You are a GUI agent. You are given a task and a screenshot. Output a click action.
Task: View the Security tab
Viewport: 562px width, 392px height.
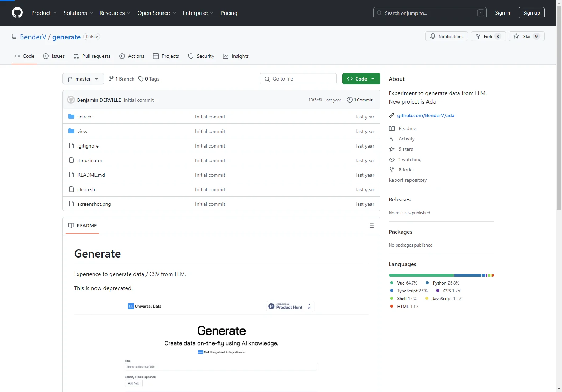point(201,56)
